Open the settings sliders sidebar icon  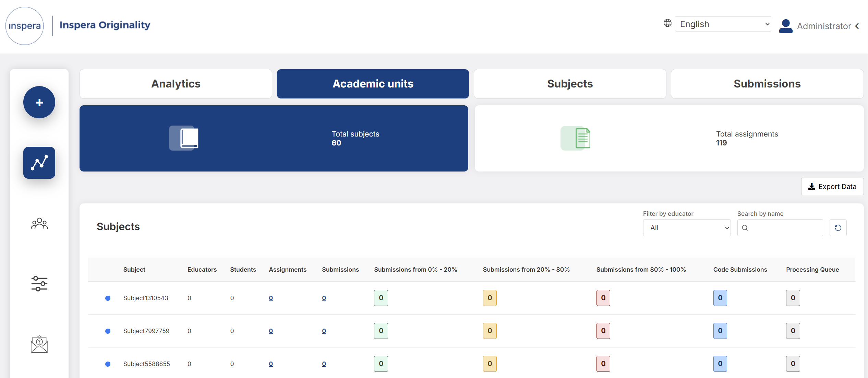click(39, 284)
